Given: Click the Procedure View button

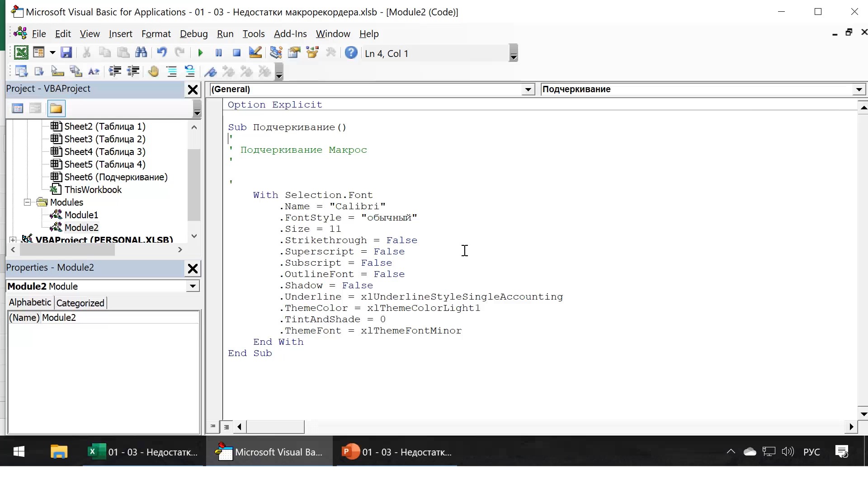Looking at the screenshot, I should pyautogui.click(x=213, y=427).
